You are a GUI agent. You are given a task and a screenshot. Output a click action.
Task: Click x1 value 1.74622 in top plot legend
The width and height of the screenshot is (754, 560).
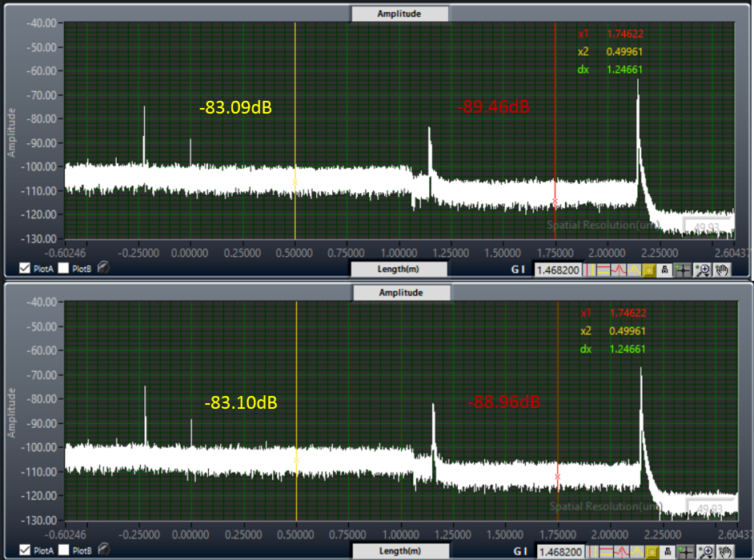(x=624, y=34)
